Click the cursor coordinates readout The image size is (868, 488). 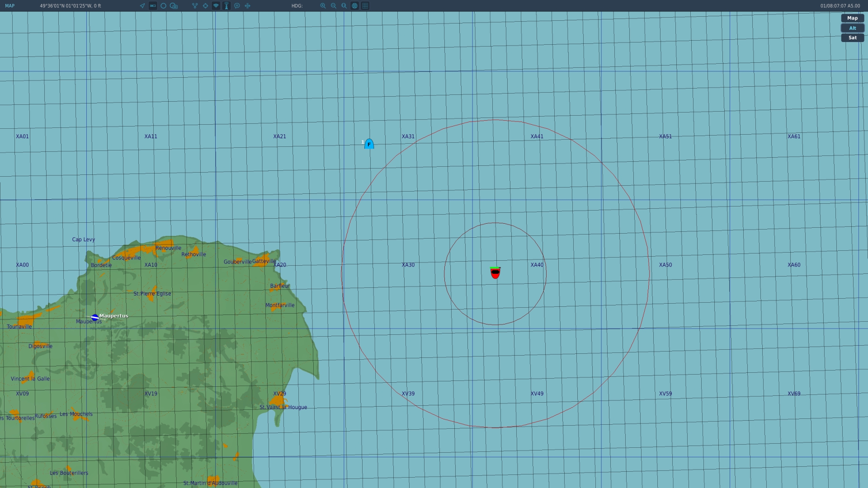point(71,6)
